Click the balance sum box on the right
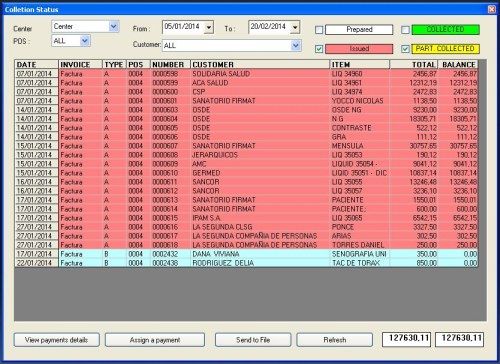 coord(460,339)
